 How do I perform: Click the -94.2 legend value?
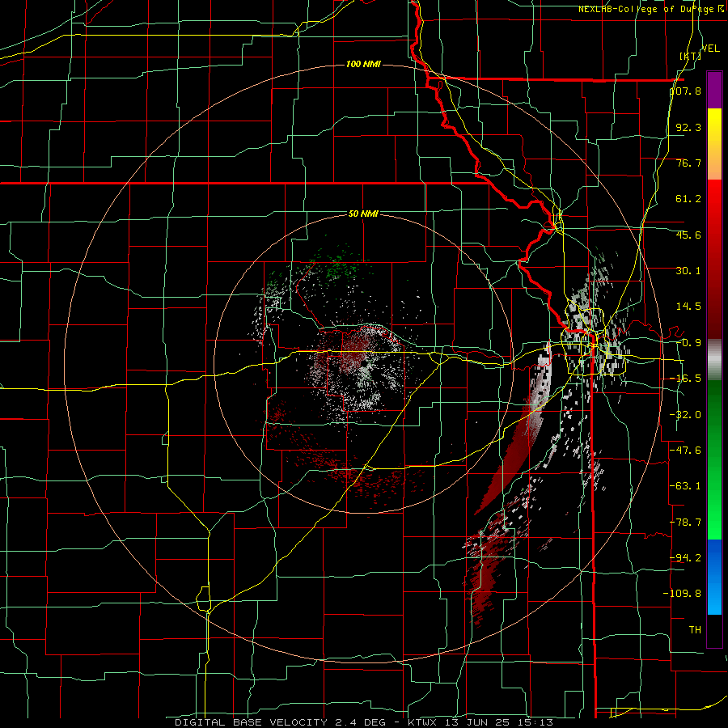(x=686, y=558)
